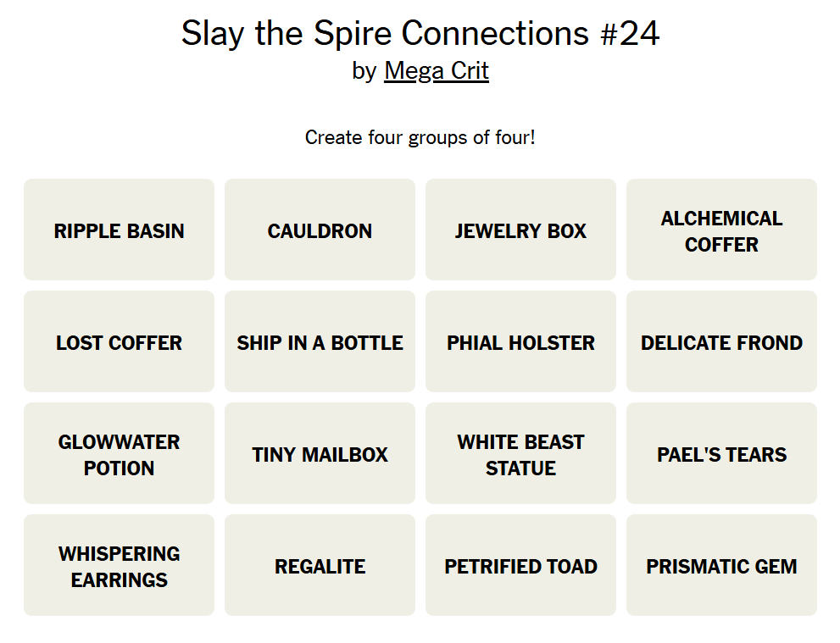Select the LOST COFFER tile

coord(119,341)
